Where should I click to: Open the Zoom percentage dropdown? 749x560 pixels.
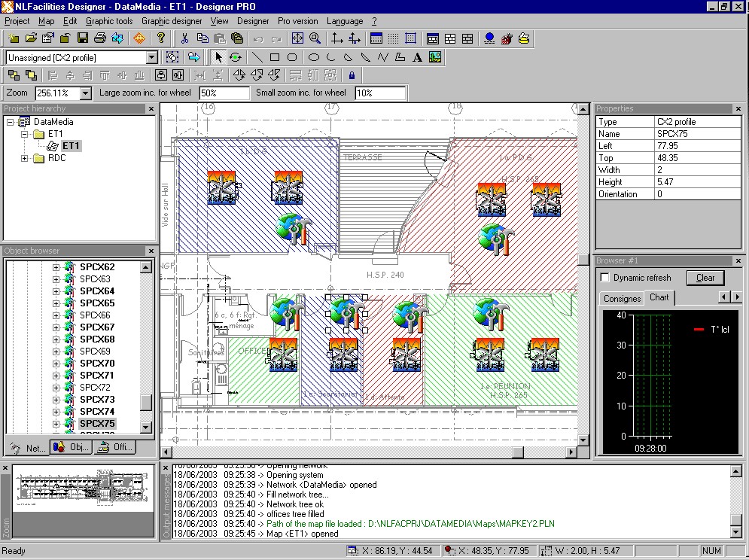click(x=85, y=93)
